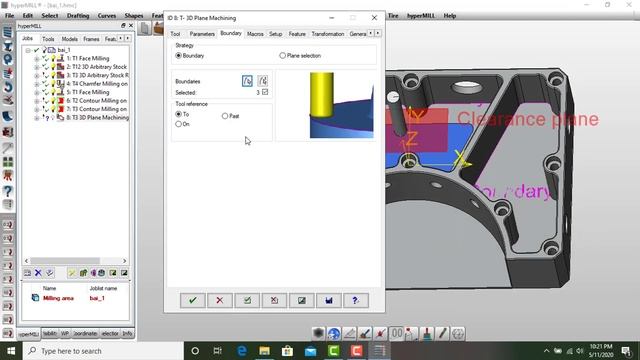This screenshot has width=640, height=360.
Task: Click the magenta and blue icons in job panel toolbar
Action: [x=98, y=273]
